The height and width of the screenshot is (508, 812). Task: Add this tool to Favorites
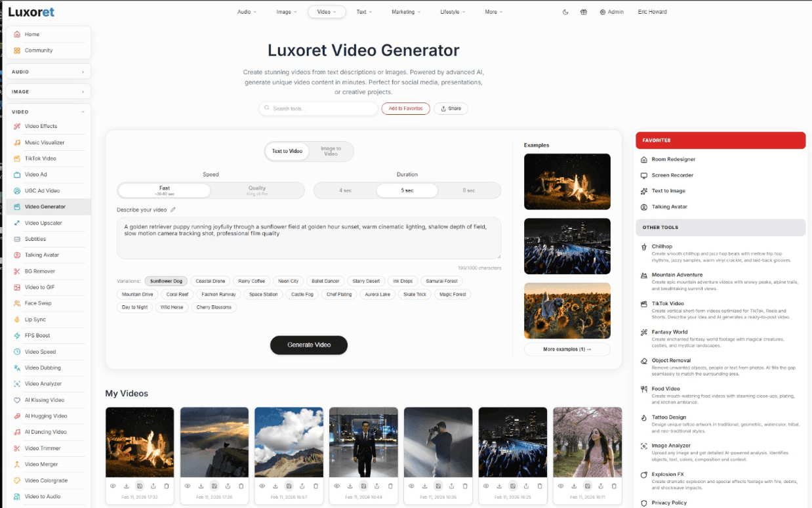[405, 108]
